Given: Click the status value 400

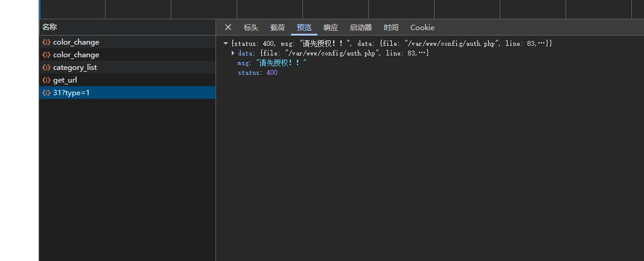Looking at the screenshot, I should pos(272,73).
